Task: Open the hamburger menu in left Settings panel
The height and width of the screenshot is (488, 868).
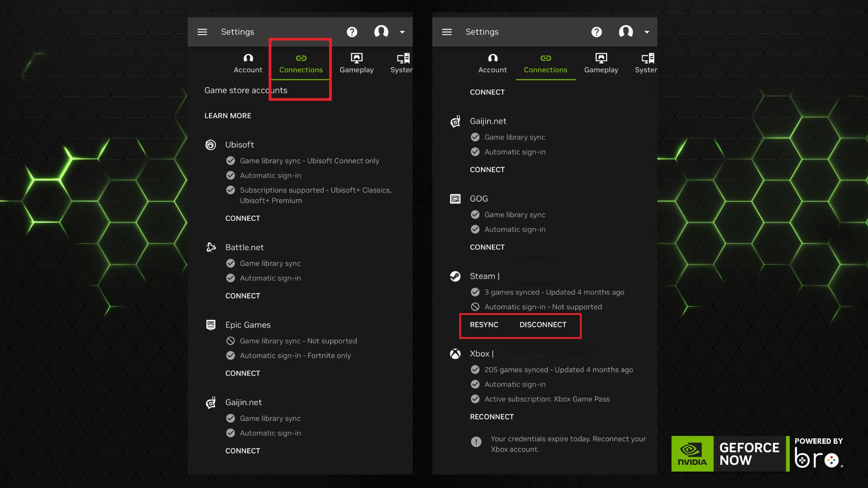Action: 202,32
